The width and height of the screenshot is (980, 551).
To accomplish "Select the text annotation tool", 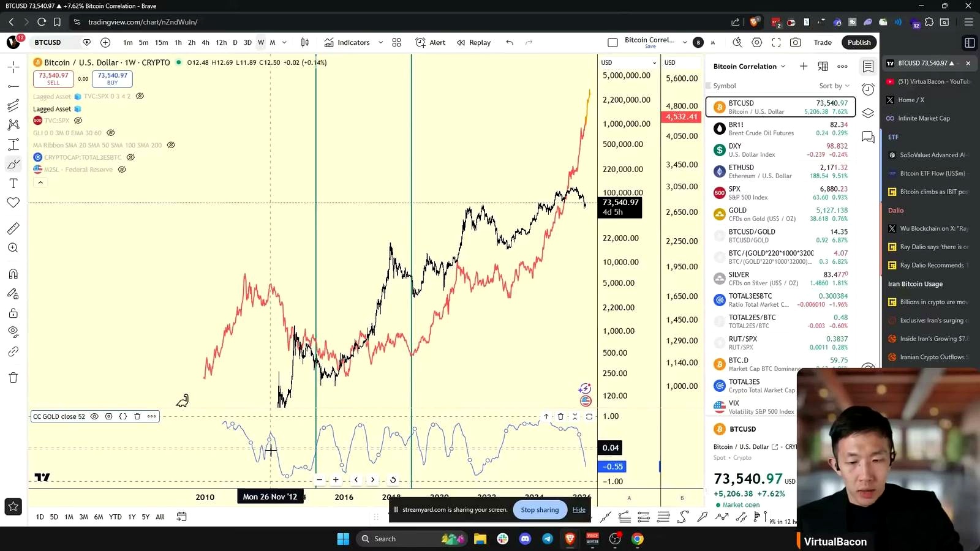I will (13, 183).
